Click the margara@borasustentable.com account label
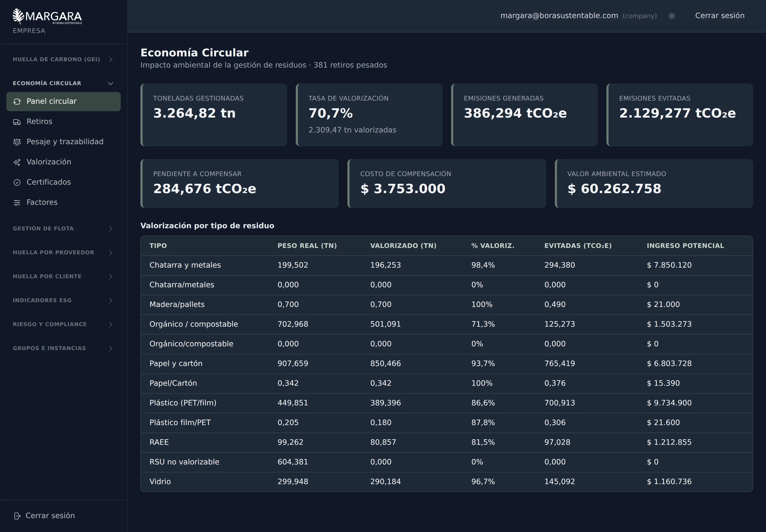Viewport: 766px width, 532px height. point(559,16)
